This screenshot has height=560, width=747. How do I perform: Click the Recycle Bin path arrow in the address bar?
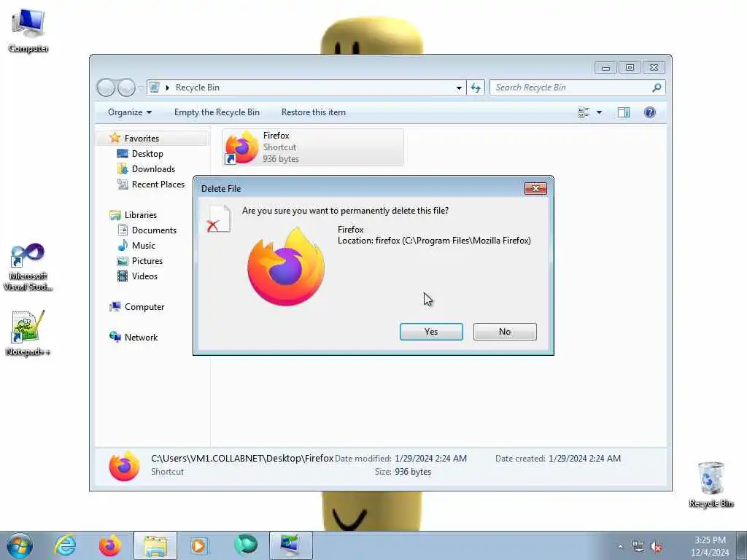168,87
